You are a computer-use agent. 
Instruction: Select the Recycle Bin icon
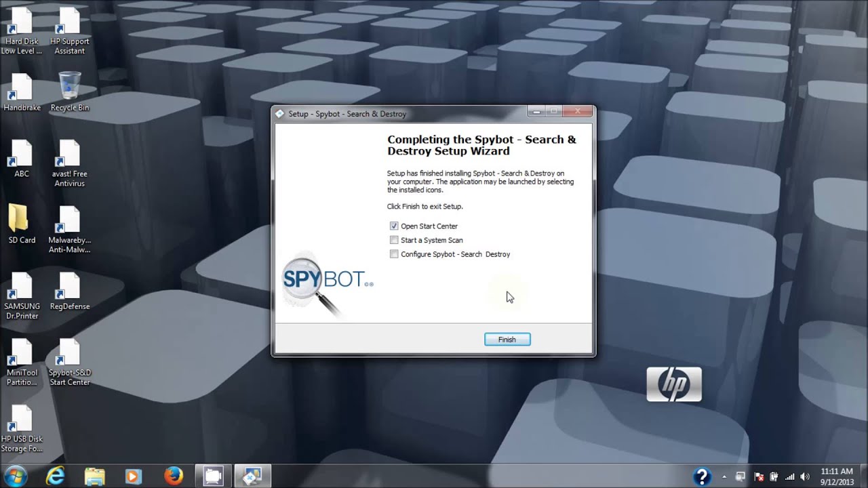pos(69,92)
